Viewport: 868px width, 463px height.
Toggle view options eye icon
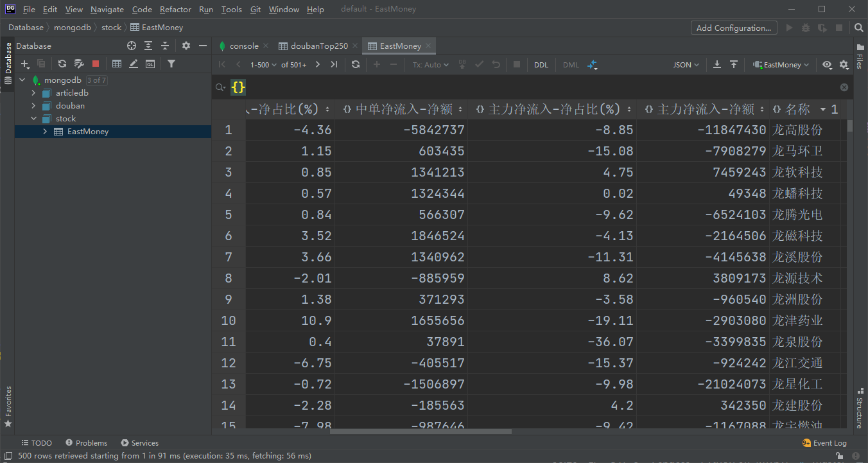click(x=827, y=64)
